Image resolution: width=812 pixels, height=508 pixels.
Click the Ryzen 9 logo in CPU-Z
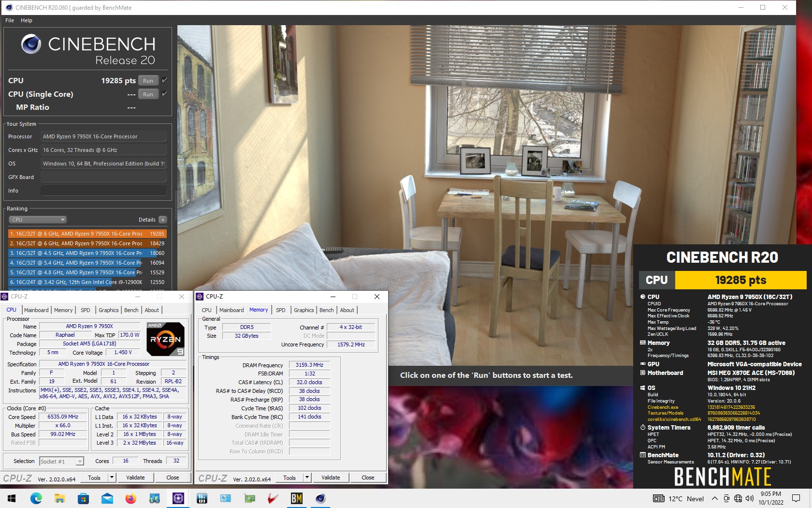click(x=166, y=339)
